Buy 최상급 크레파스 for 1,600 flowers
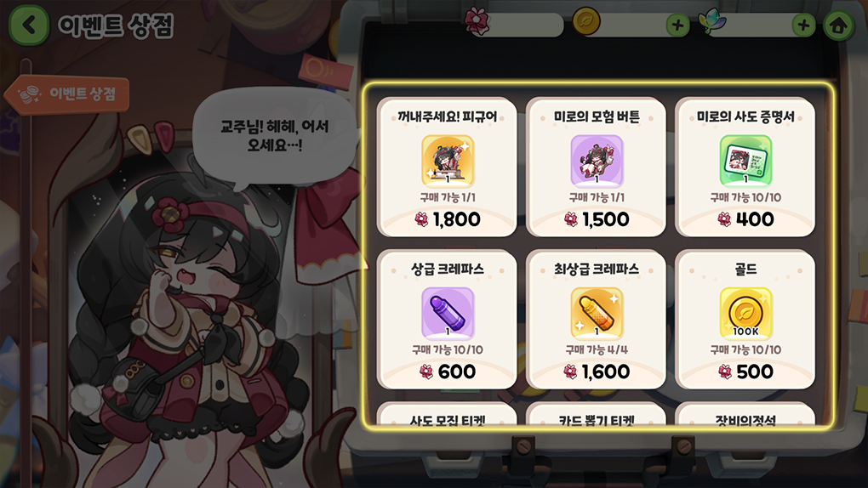The width and height of the screenshot is (868, 488). [x=597, y=372]
